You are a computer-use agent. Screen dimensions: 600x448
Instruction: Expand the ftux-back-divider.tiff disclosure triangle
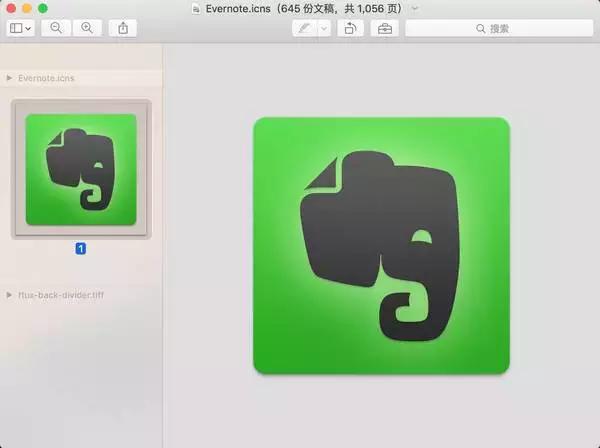pyautogui.click(x=9, y=295)
